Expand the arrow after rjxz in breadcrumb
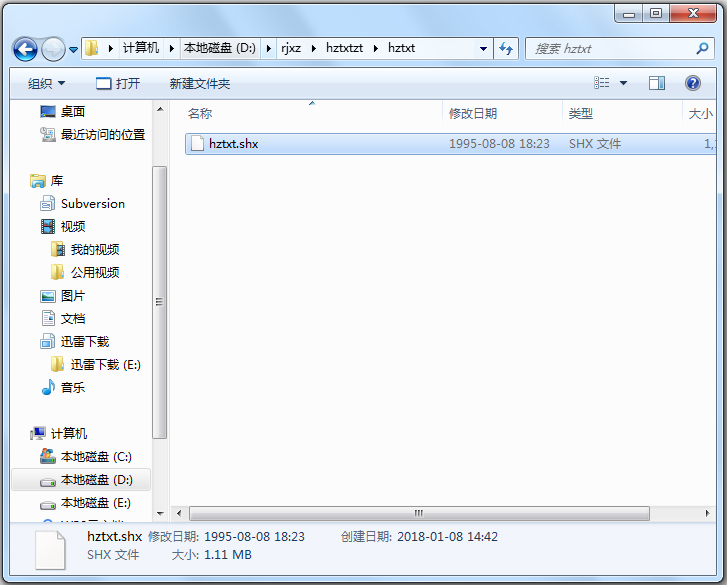 (x=313, y=48)
